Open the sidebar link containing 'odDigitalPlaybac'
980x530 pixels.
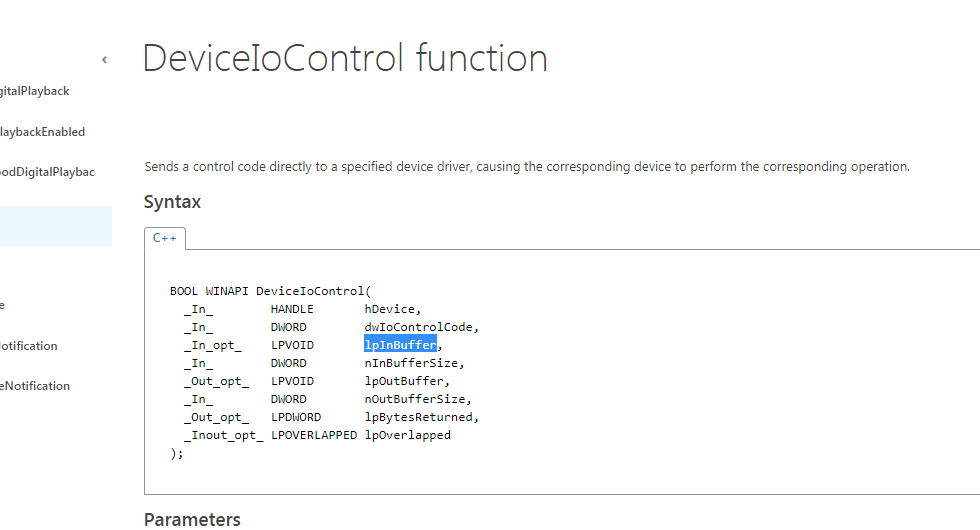coord(47,172)
